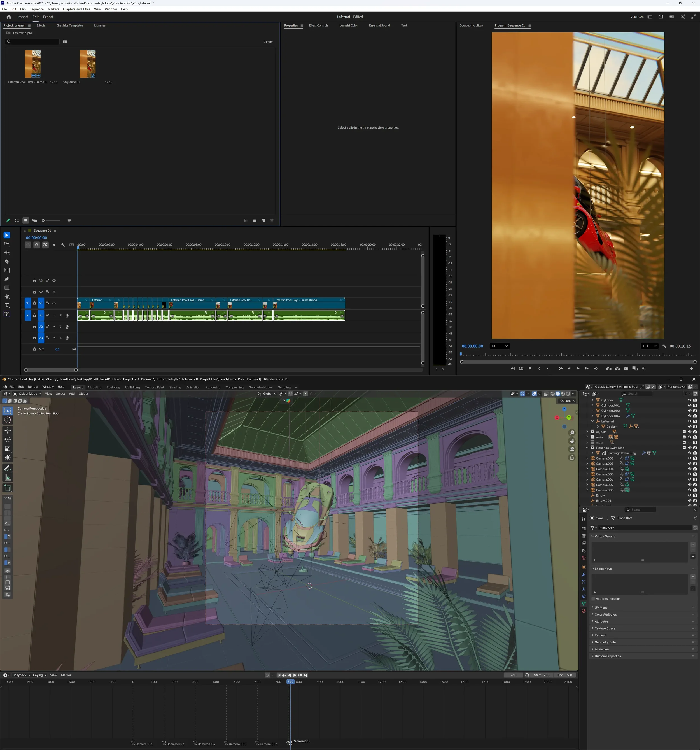
Task: Mute audio track A2
Action: pyautogui.click(x=54, y=327)
